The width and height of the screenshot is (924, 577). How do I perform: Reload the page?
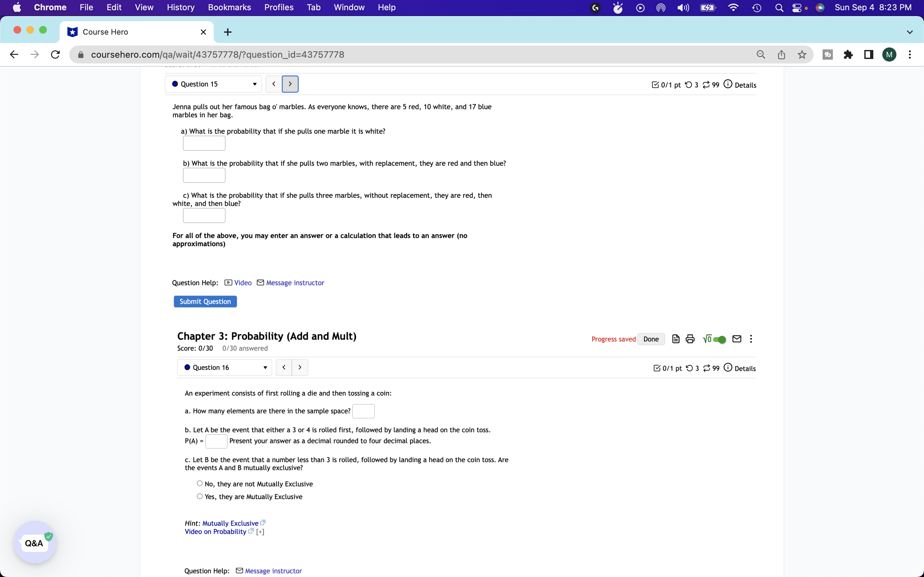56,54
